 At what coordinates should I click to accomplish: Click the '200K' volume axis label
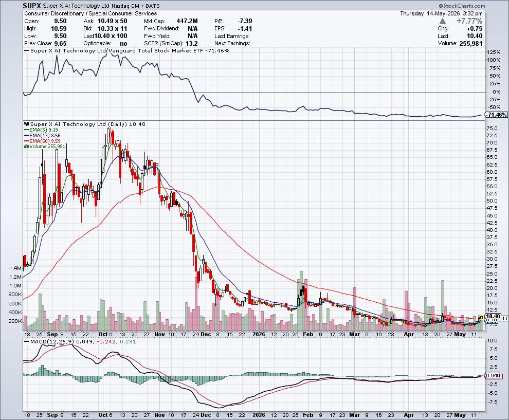(15, 321)
